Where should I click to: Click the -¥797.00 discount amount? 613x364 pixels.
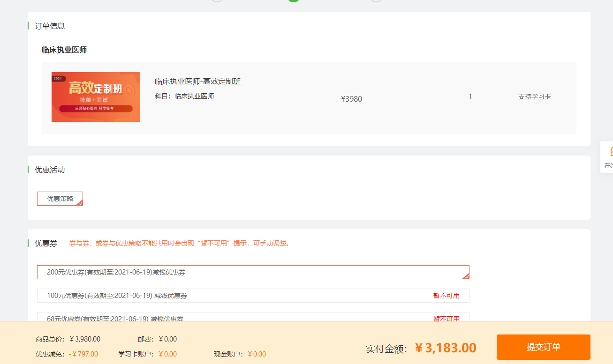tap(83, 354)
